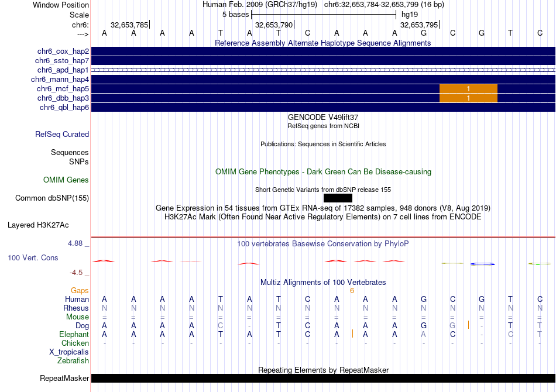Viewport: 556px width, 392px height.
Task: Click Multiz Alignments of 100 Vertebrates title
Action: 323,283
